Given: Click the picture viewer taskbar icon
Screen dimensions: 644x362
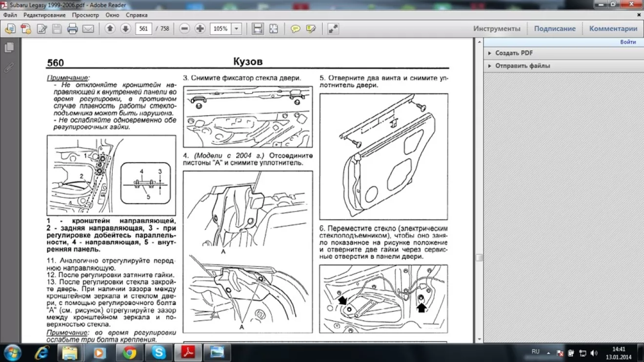Looking at the screenshot, I should 218,352.
